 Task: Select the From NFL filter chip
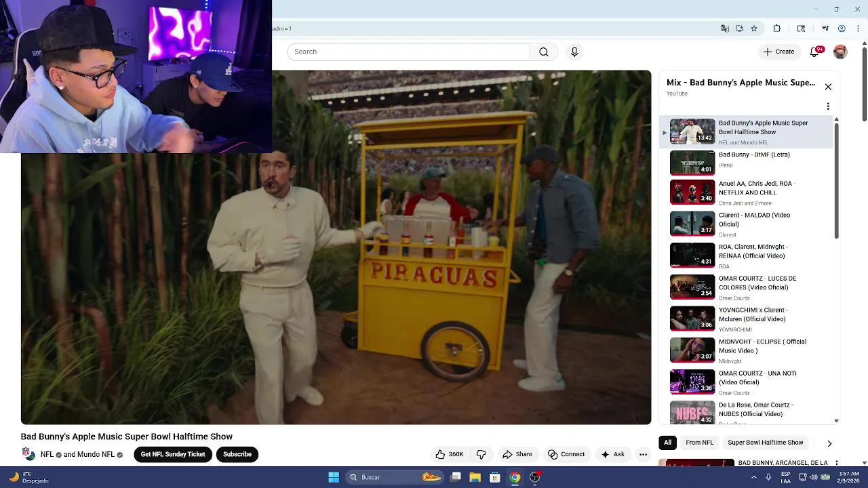(699, 443)
